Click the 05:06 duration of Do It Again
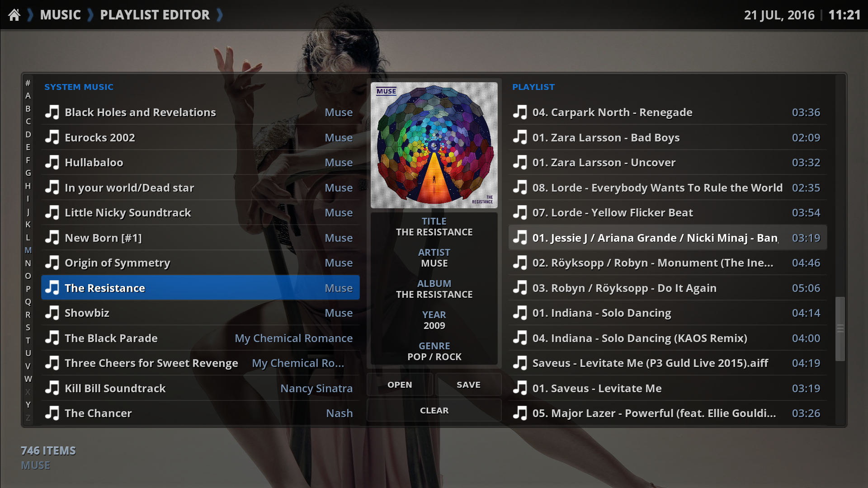The width and height of the screenshot is (868, 488). (x=806, y=288)
